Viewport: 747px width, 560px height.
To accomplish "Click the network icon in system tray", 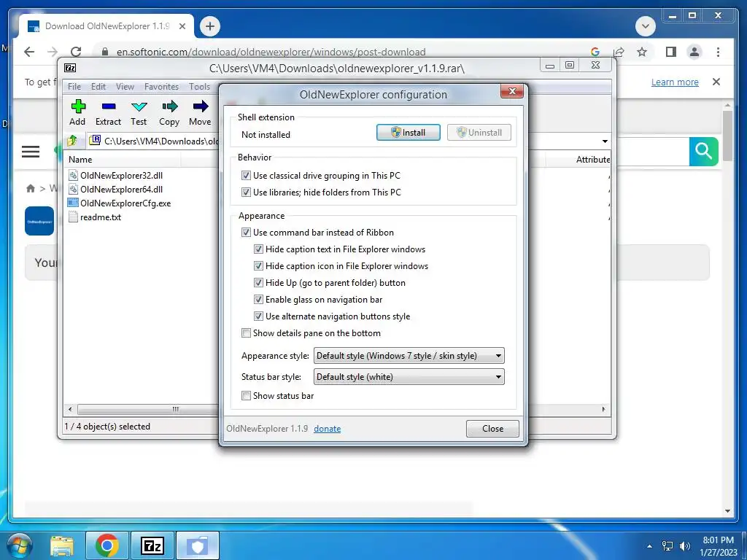I will coord(667,546).
